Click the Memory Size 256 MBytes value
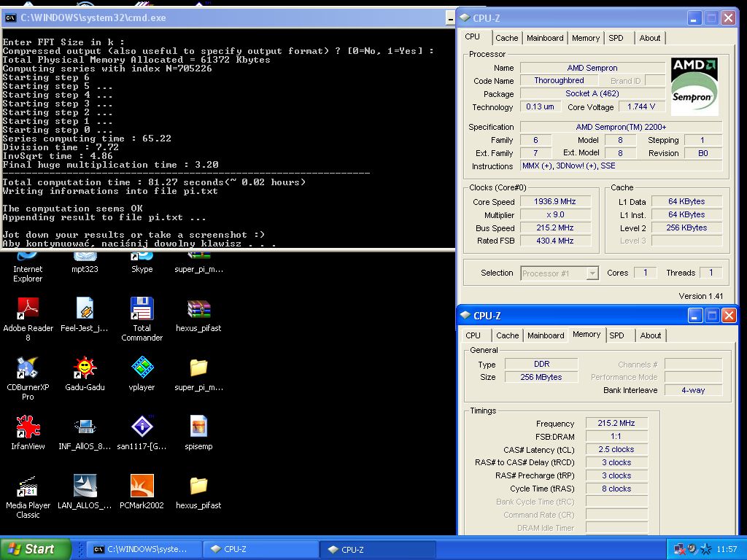747x560 pixels. [542, 377]
